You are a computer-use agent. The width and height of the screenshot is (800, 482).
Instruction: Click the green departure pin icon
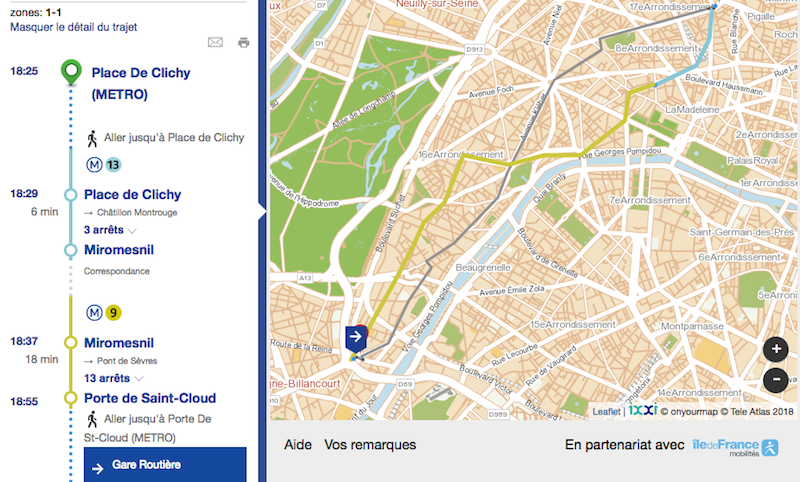click(x=71, y=73)
